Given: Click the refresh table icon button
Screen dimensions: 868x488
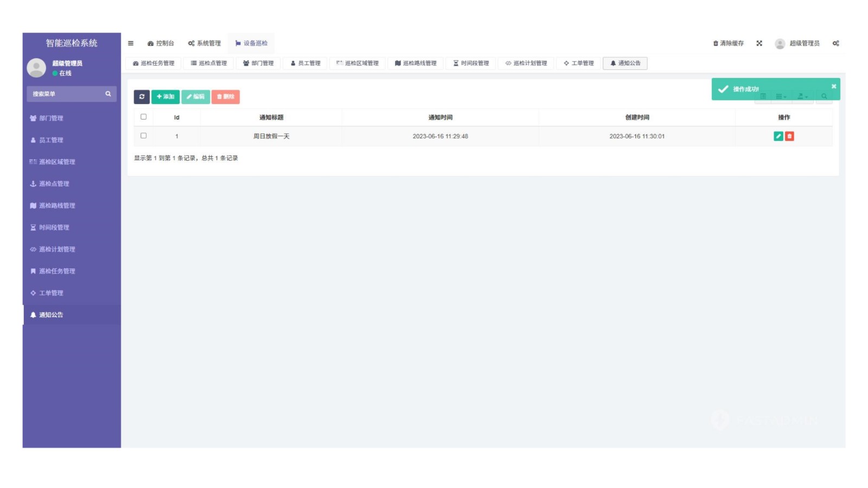Looking at the screenshot, I should [x=142, y=97].
